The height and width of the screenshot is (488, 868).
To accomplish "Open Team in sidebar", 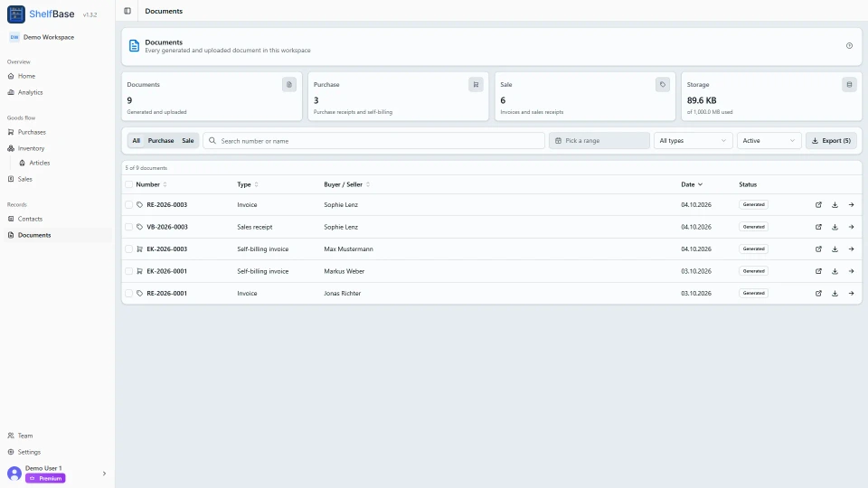I will tap(58, 436).
